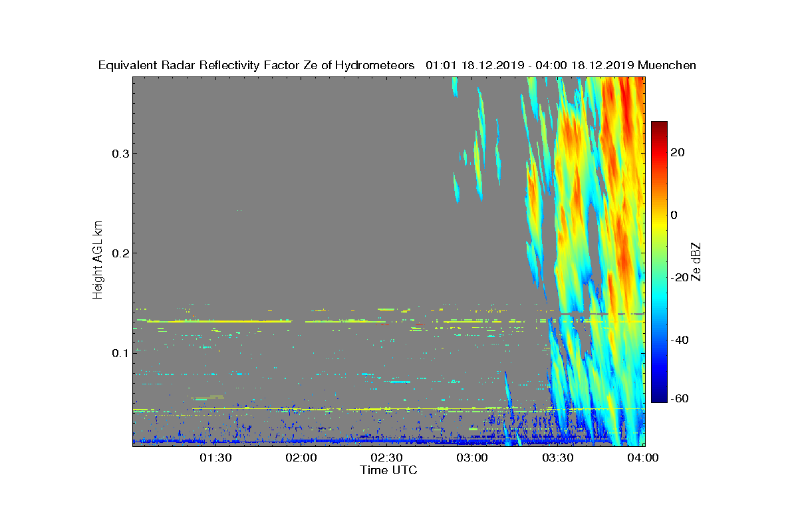The width and height of the screenshot is (798, 532).
Task: Click the 03:30 time tick label
Action: [558, 458]
